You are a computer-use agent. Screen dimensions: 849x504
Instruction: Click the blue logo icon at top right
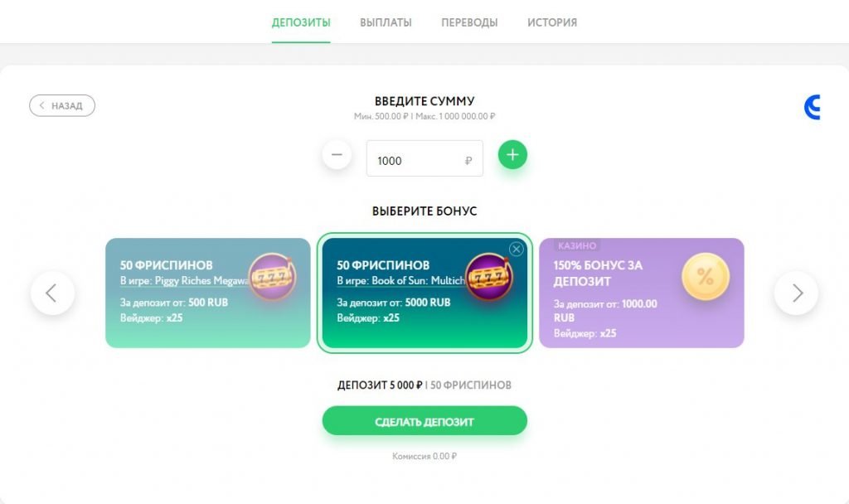tap(813, 108)
